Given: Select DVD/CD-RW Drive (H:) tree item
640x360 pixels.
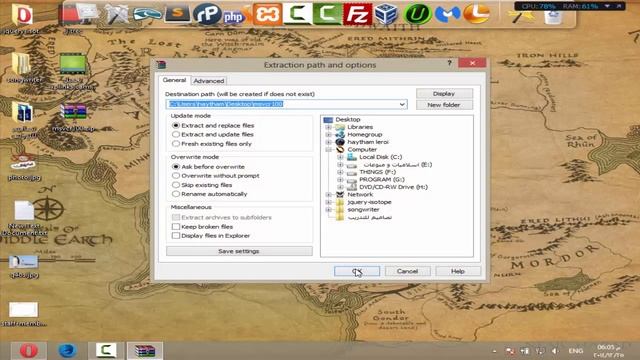Looking at the screenshot, I should pyautogui.click(x=393, y=187).
